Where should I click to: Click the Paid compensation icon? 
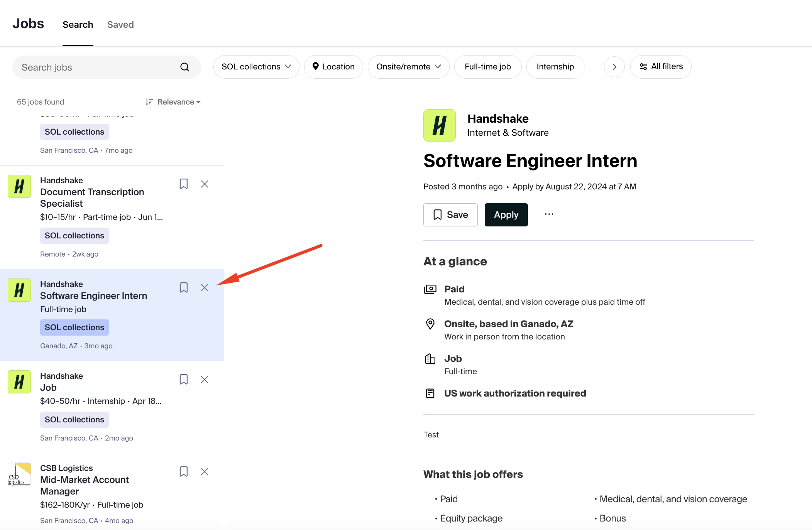(x=430, y=289)
